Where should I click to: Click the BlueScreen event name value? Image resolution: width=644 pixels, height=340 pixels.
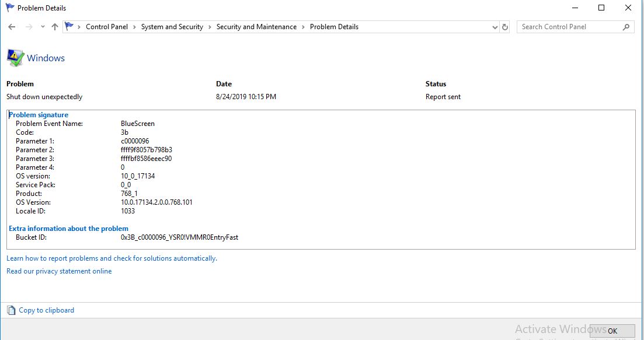click(138, 124)
